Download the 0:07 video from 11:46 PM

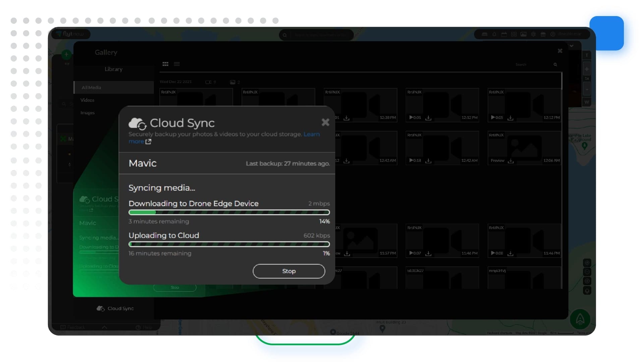(x=428, y=254)
